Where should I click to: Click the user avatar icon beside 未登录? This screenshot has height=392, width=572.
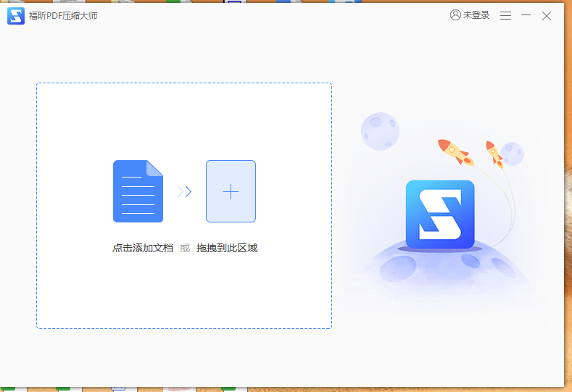pyautogui.click(x=455, y=15)
